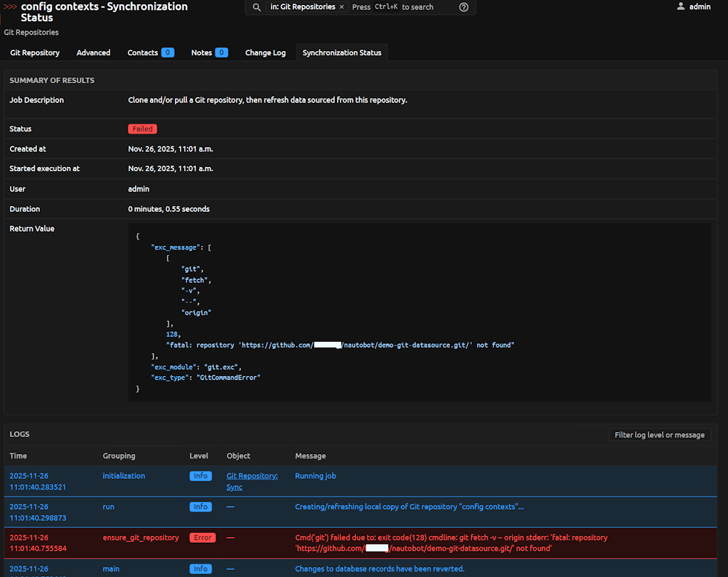Switch to the Change Log tab
728x577 pixels.
coord(265,53)
